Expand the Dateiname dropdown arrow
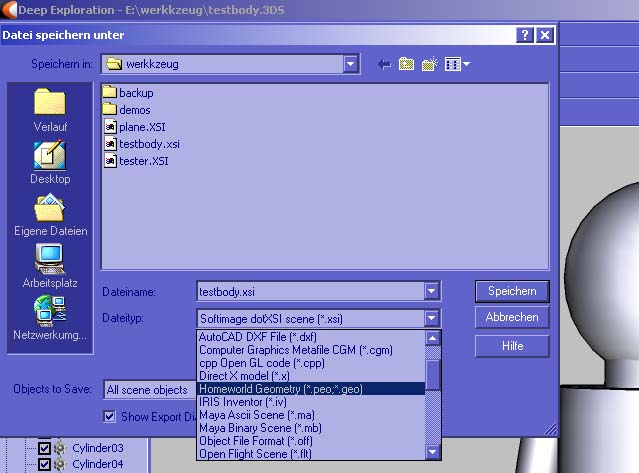 [432, 291]
